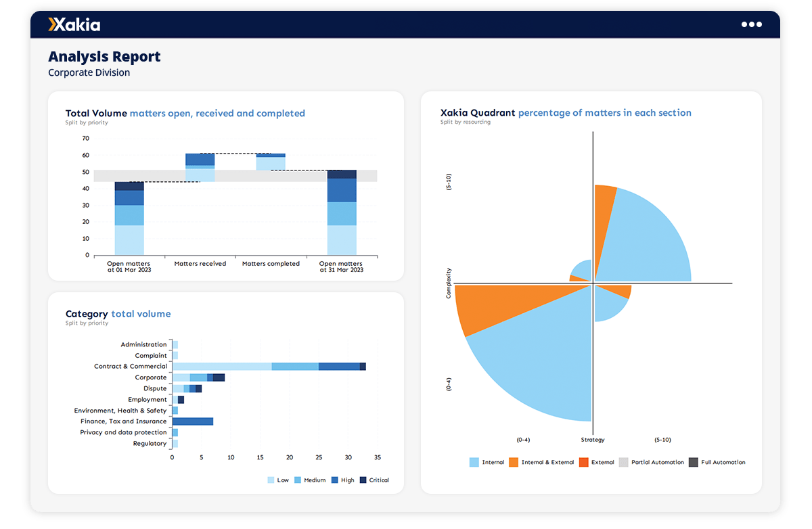Select the Open matters at 01 Mar 2023 bar
This screenshot has height=529, width=812.
(x=129, y=218)
